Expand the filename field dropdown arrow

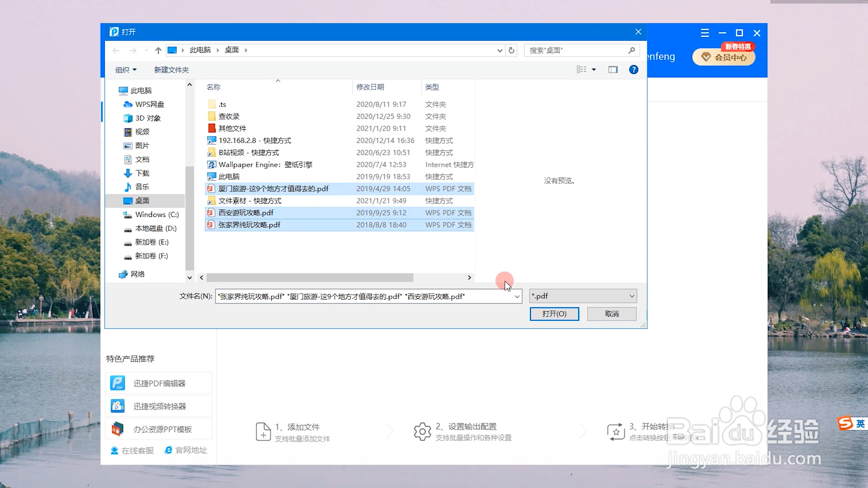click(517, 296)
